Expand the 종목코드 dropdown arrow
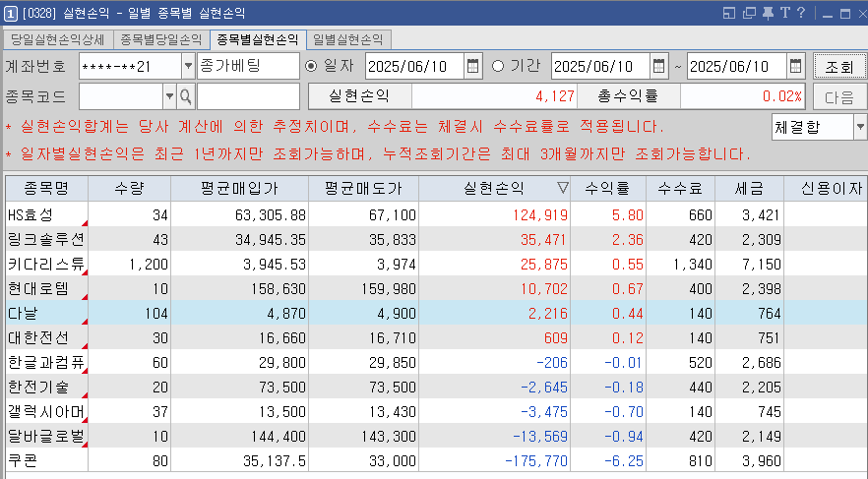Image resolution: width=868 pixels, height=479 pixels. (x=169, y=96)
